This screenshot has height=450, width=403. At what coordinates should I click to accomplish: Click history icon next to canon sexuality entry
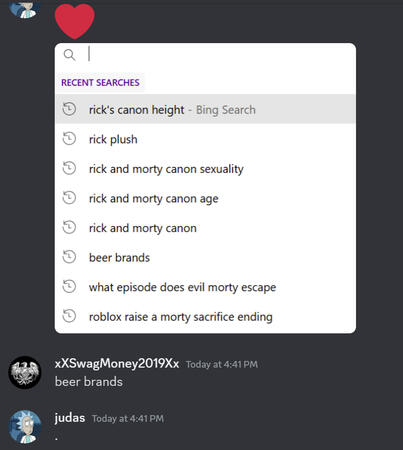click(x=69, y=168)
